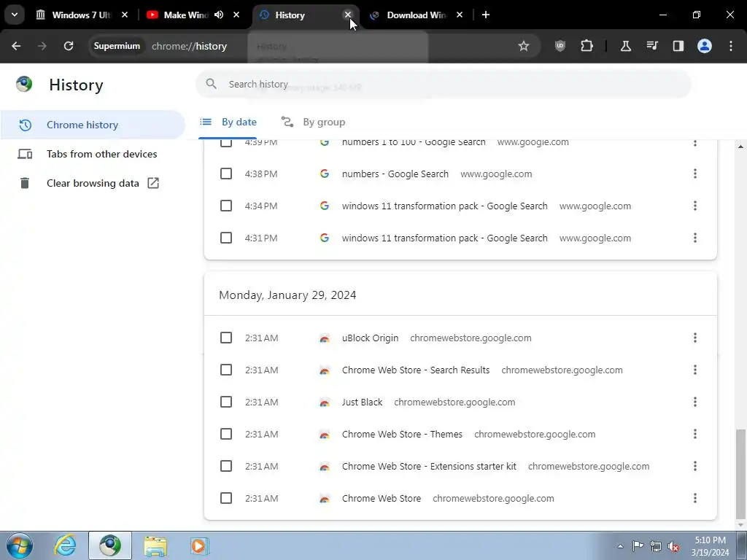The image size is (747, 560).
Task: Open the Extensions puzzle icon
Action: [x=587, y=46]
